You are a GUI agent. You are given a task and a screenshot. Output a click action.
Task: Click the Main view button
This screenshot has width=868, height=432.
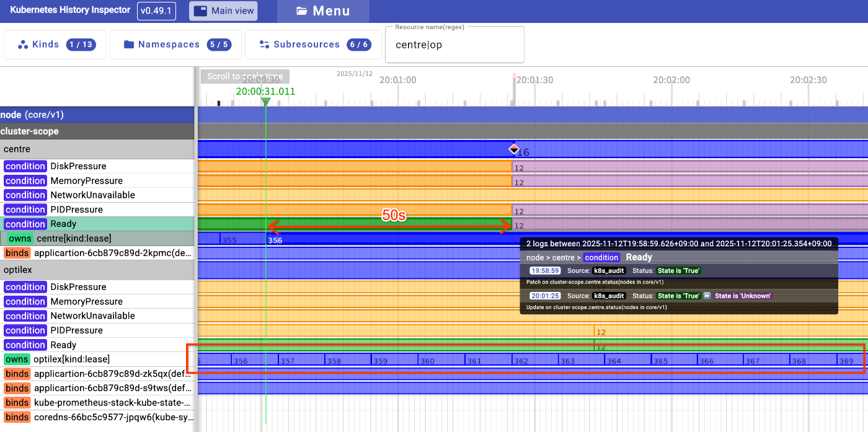click(x=223, y=11)
